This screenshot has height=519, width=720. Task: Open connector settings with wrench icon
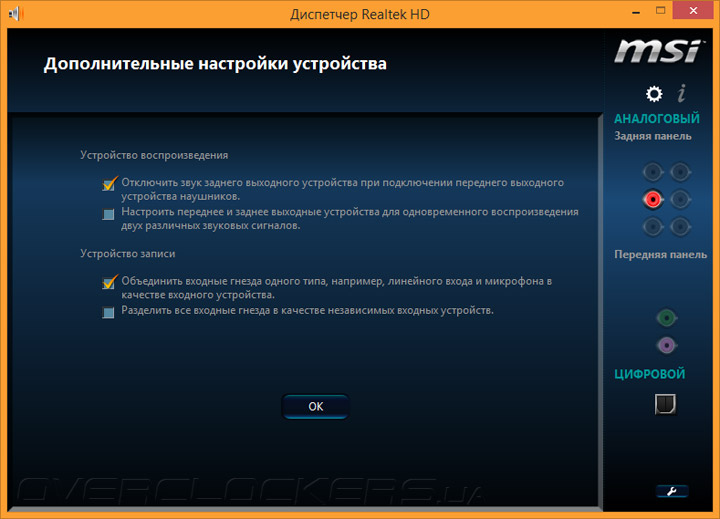point(672,491)
